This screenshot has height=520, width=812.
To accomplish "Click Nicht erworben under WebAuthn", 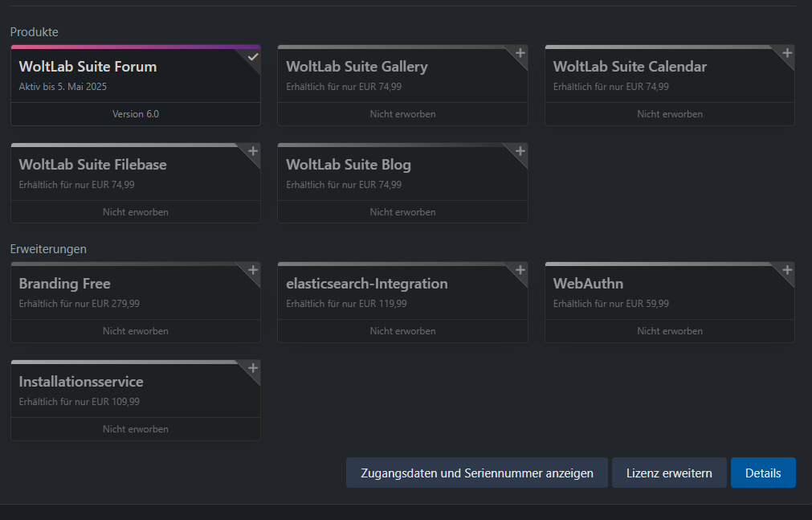I will 669,331.
